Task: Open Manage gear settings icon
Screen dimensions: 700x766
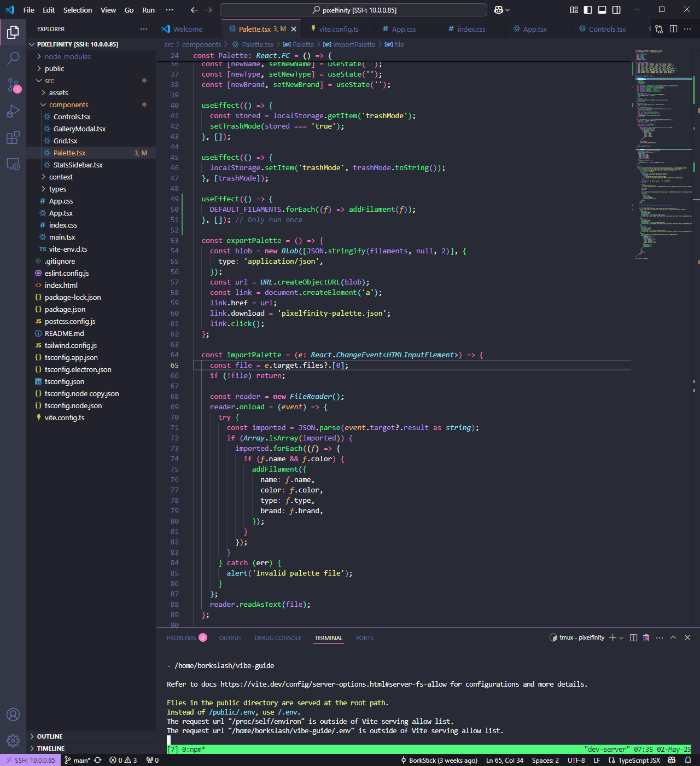Action: [13, 740]
